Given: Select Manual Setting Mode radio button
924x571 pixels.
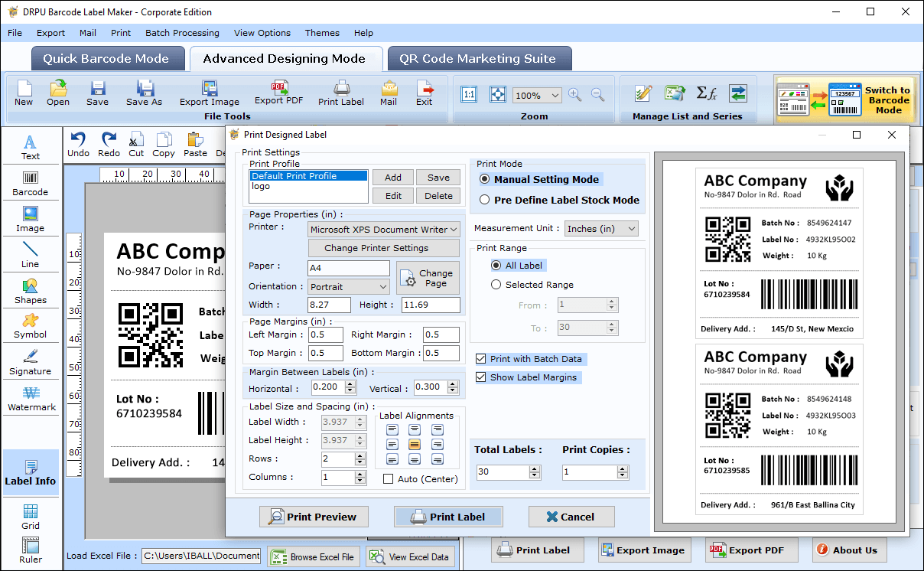Looking at the screenshot, I should point(485,179).
